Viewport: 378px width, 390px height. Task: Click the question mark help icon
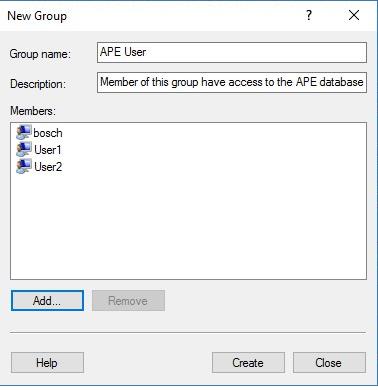point(309,15)
